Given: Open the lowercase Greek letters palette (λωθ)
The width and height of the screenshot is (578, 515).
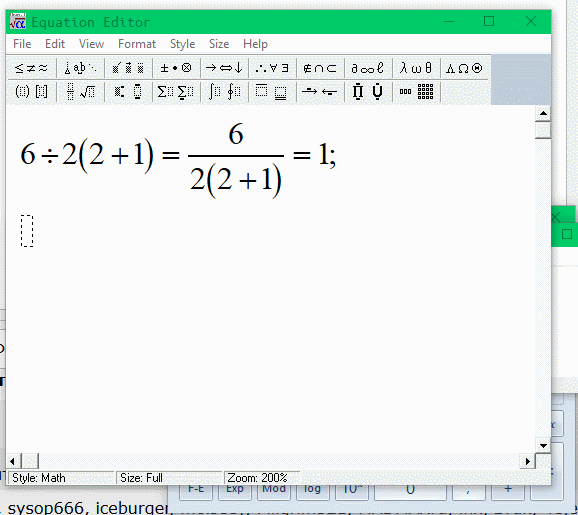Looking at the screenshot, I should click(x=415, y=68).
